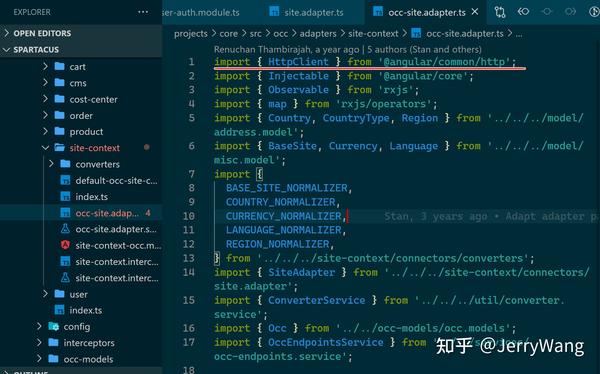
Task: Click the open site-context folder icon
Action: 59,147
